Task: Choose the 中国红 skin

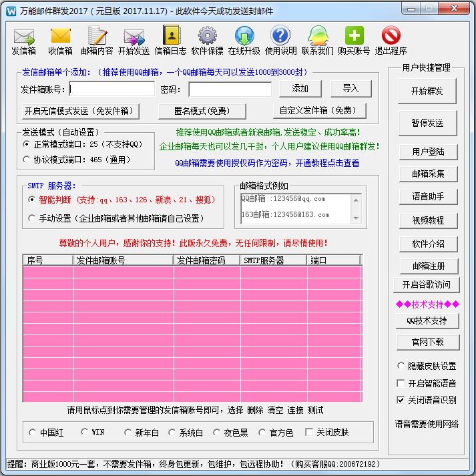Action: click(x=32, y=433)
